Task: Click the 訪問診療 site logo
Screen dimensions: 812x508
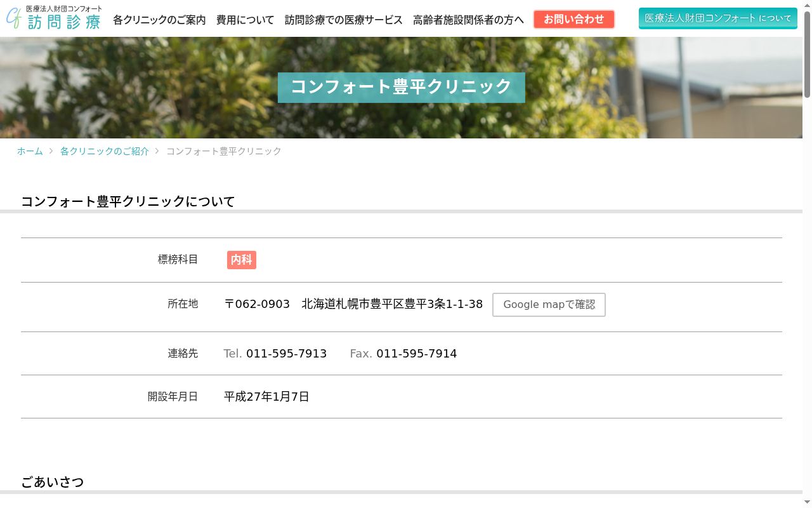Action: (54, 18)
